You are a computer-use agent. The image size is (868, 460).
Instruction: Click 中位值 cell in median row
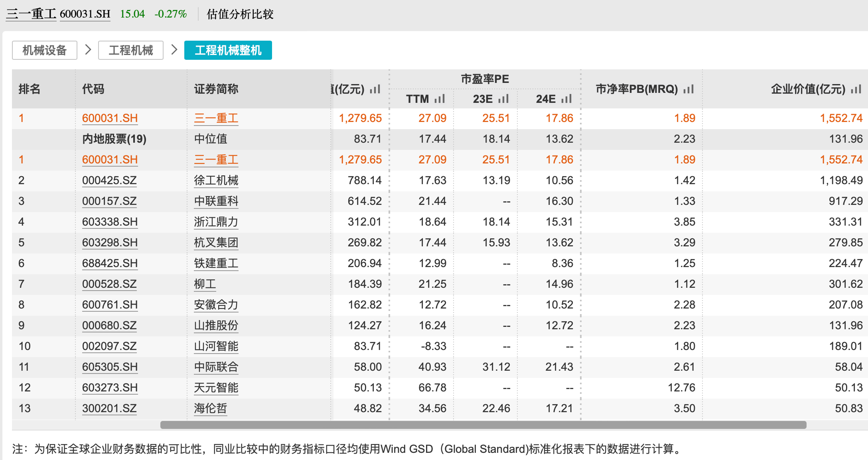(x=211, y=139)
